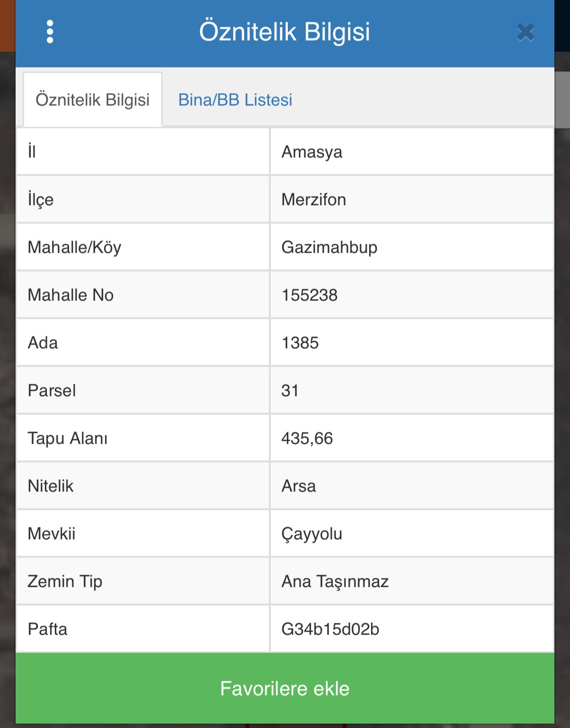Select the Mevkii value Çayyolu
Screen dimensions: 570x728
(312, 534)
